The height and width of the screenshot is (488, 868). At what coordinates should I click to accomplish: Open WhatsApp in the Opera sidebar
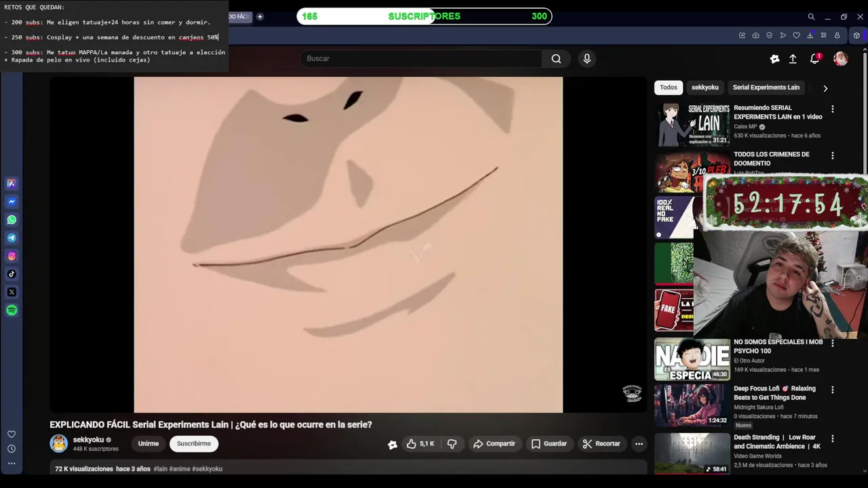click(12, 220)
